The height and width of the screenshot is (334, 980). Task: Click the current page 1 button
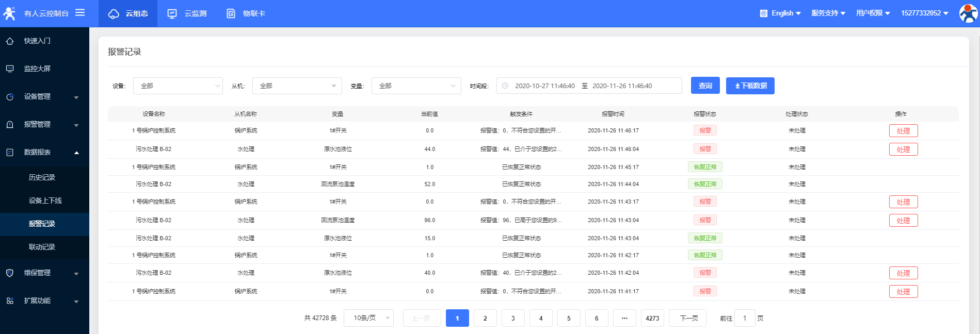coord(457,318)
